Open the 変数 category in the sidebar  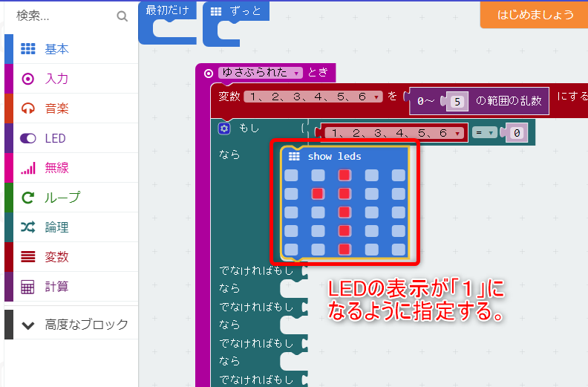pyautogui.click(x=71, y=257)
